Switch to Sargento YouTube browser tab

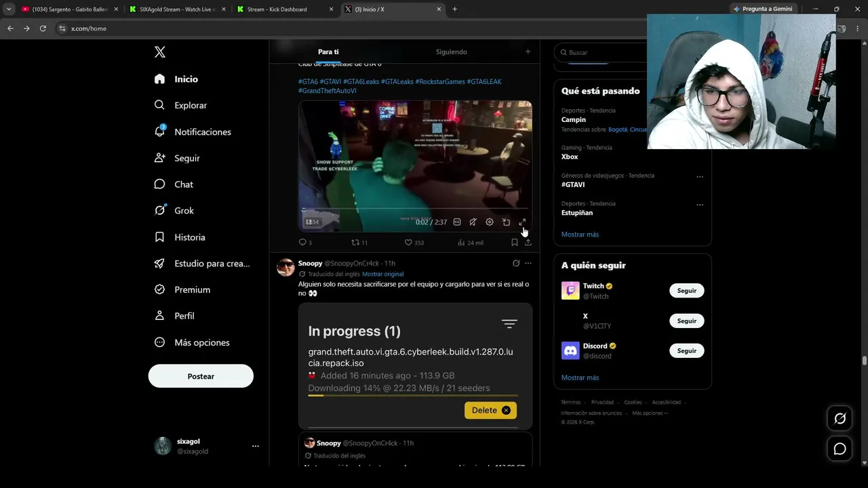pos(70,9)
